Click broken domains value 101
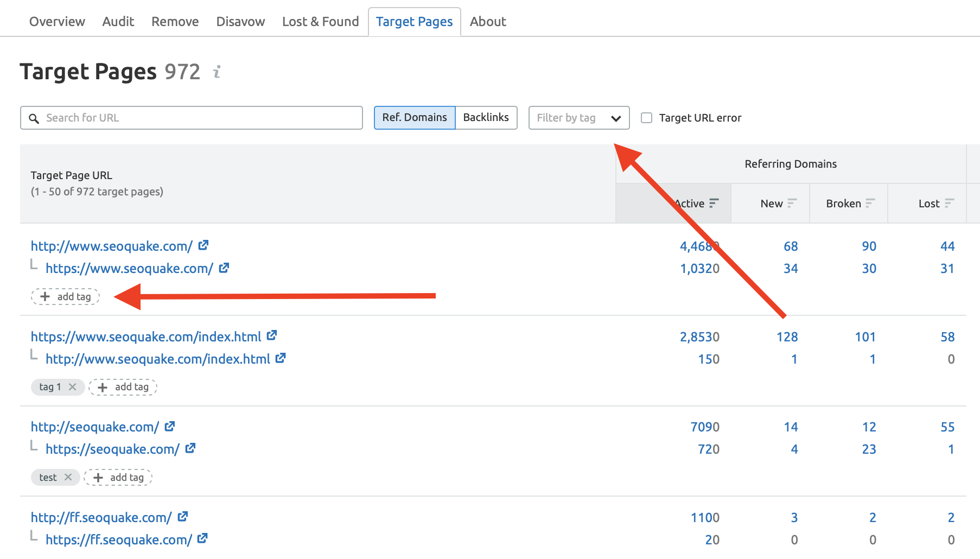Screen dimensions: 980x559 tap(866, 337)
